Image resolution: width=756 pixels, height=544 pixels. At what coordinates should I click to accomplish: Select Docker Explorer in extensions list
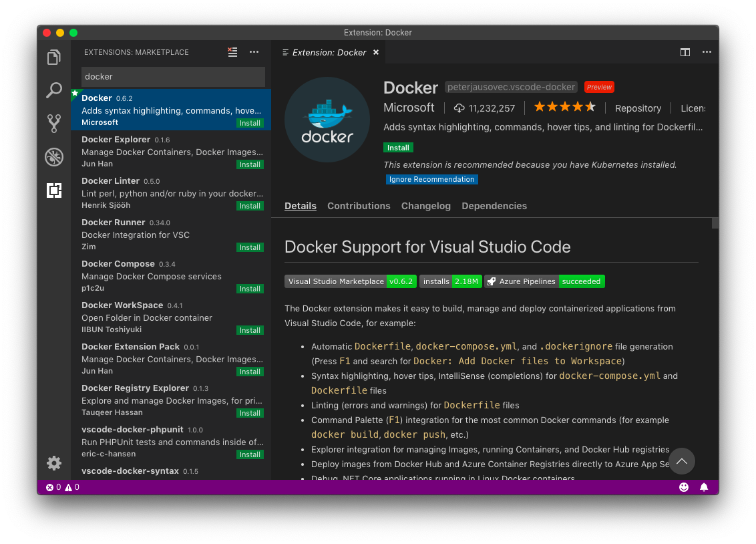(171, 152)
